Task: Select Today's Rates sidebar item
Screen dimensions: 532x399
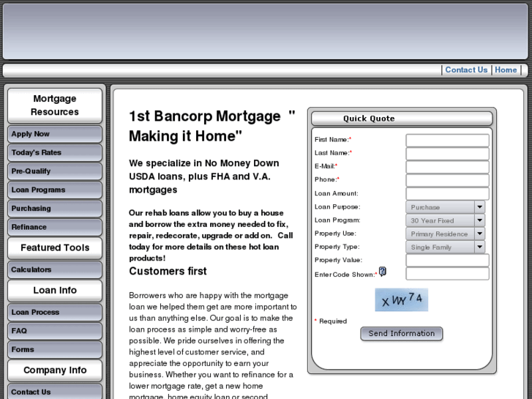Action: point(55,153)
